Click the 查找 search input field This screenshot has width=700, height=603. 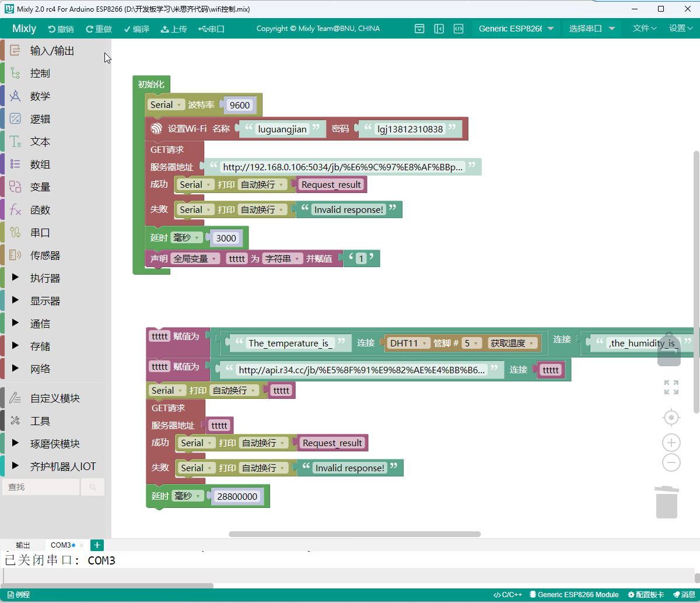[41, 487]
